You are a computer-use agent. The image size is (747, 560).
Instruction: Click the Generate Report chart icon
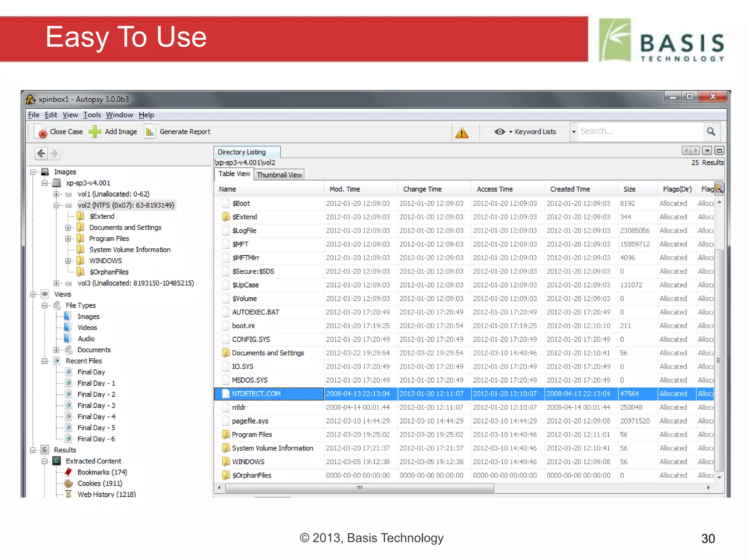coord(150,132)
